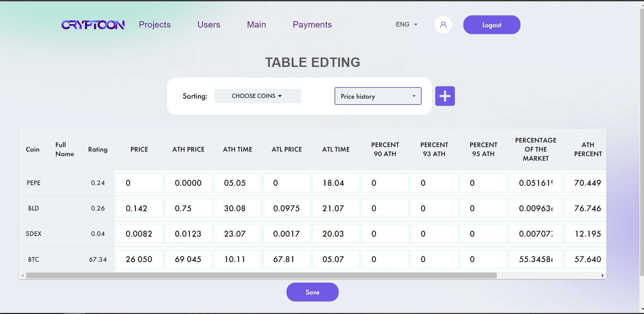Edit BLD ATH time 30.08
Viewport: 644px width, 314px height.
tap(237, 208)
